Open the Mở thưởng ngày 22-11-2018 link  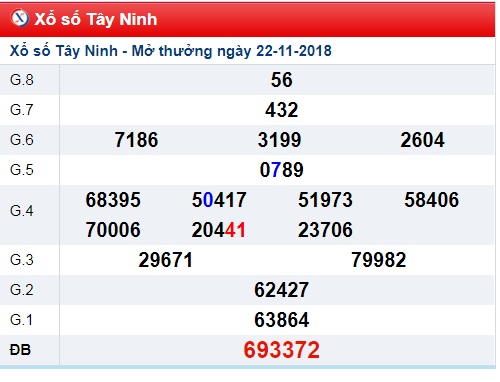click(232, 51)
